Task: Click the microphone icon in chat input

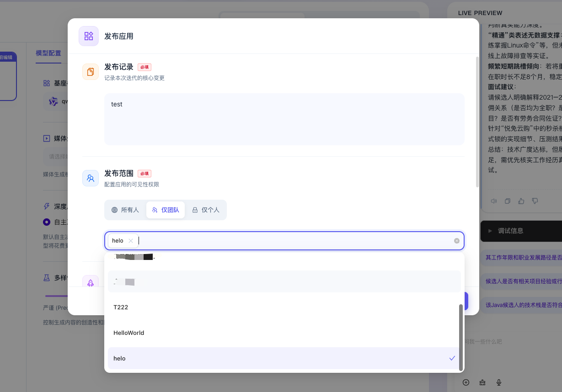Action: pos(499,382)
